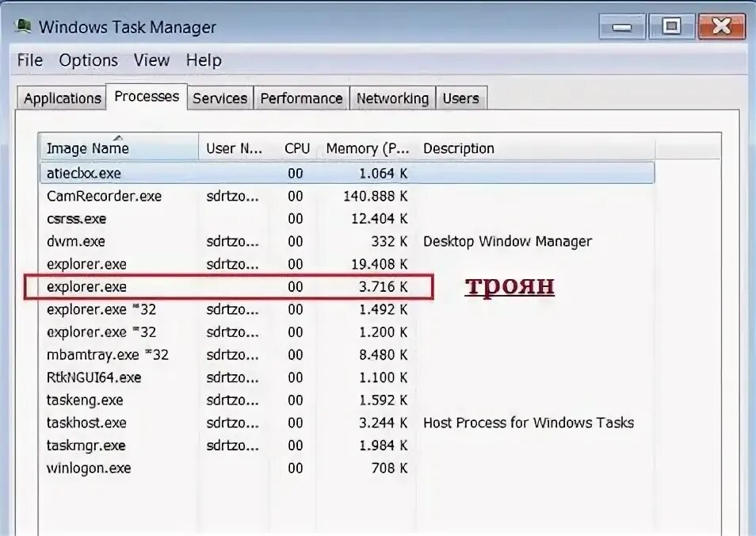Click the Task Manager title bar icon
756x536 pixels.
coord(23,26)
